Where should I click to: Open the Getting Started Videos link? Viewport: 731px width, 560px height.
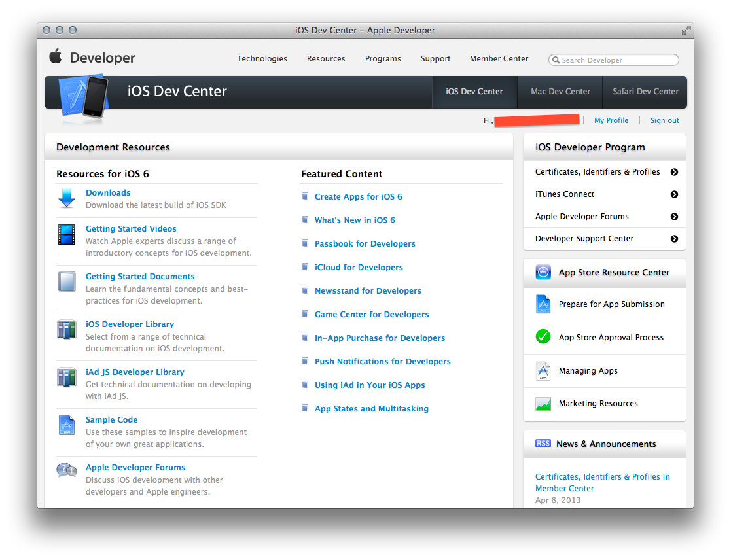131,229
